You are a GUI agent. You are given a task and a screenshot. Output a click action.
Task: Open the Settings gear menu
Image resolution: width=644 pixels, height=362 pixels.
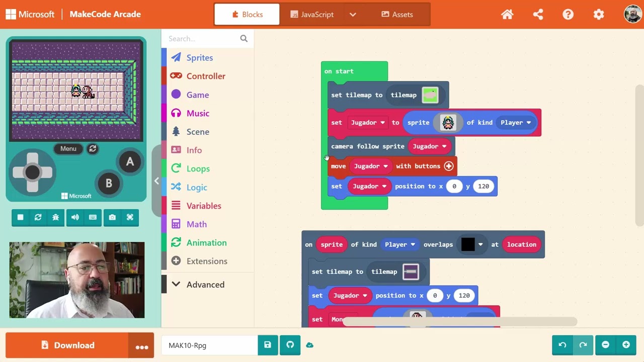click(599, 15)
